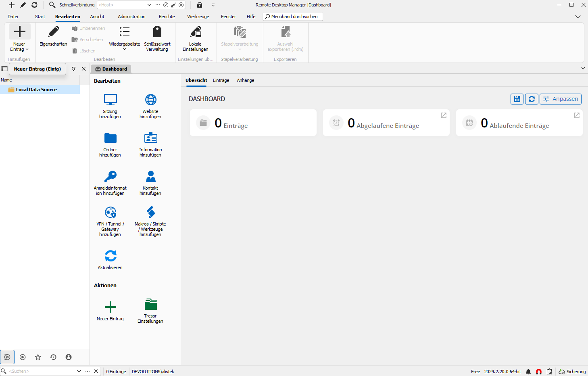Click the notification bell in status bar
This screenshot has width=588, height=376.
coord(528,372)
